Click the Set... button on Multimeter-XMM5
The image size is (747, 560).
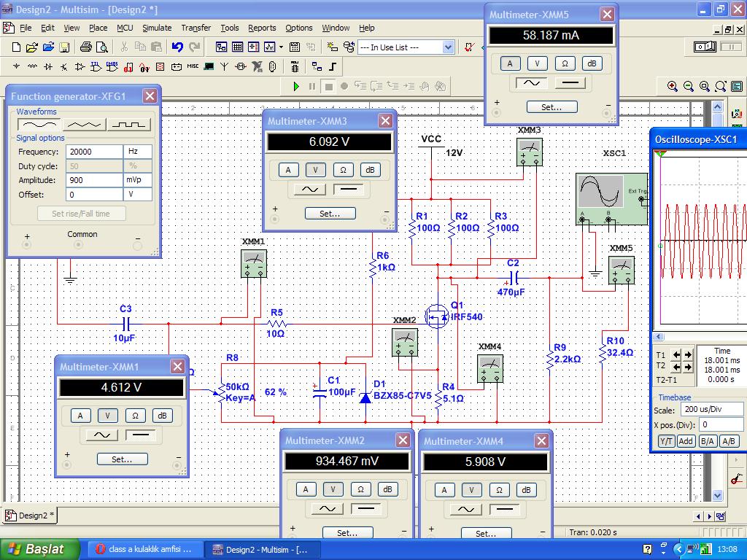tap(551, 107)
